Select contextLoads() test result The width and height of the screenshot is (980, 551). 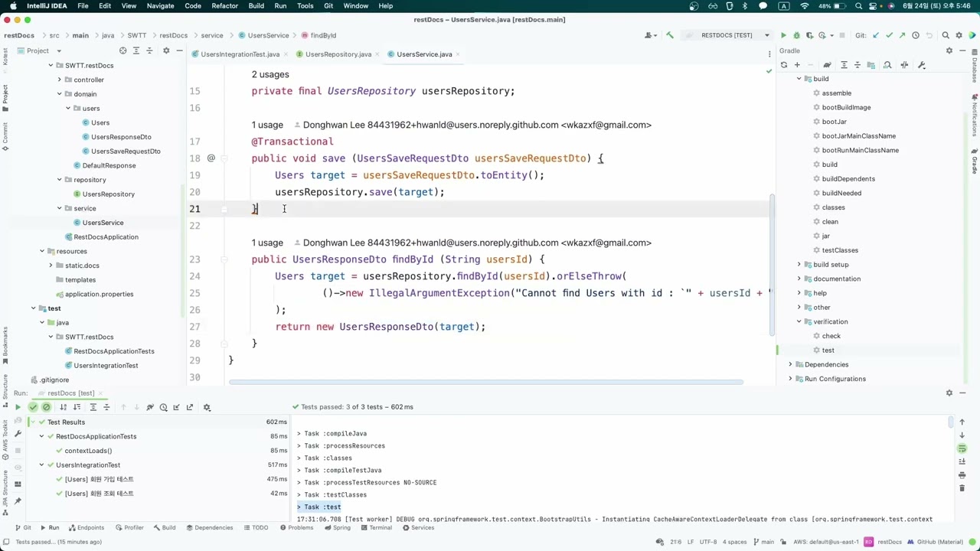[x=88, y=451]
